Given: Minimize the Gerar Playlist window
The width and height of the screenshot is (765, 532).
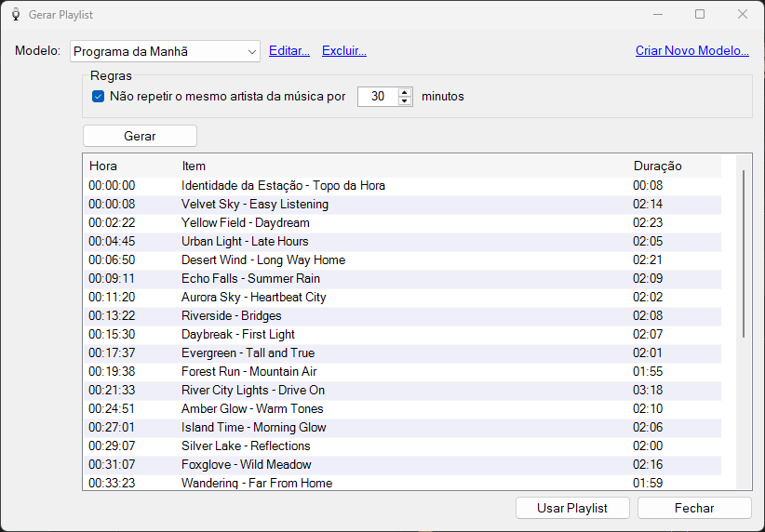Looking at the screenshot, I should click(x=658, y=14).
